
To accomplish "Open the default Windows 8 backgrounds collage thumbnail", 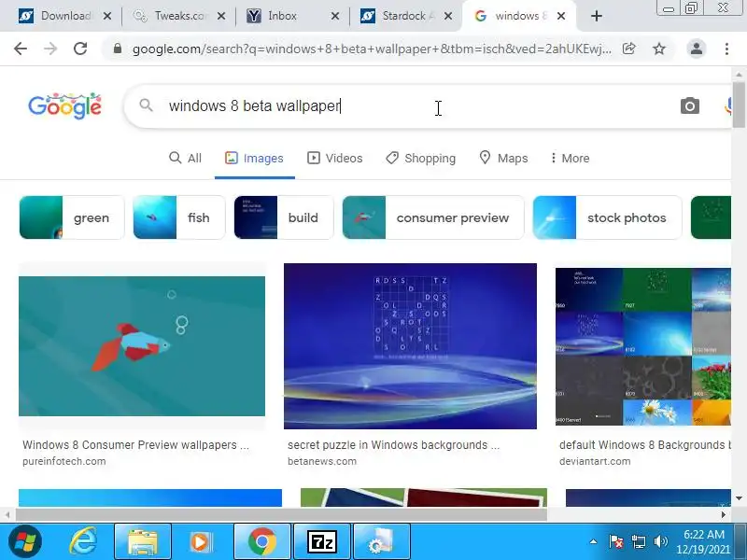I will click(x=643, y=346).
